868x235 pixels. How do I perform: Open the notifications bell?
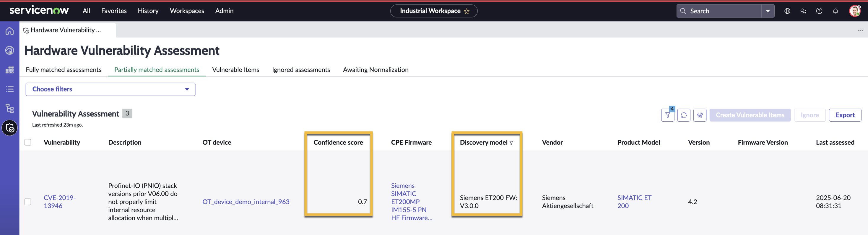click(x=835, y=11)
